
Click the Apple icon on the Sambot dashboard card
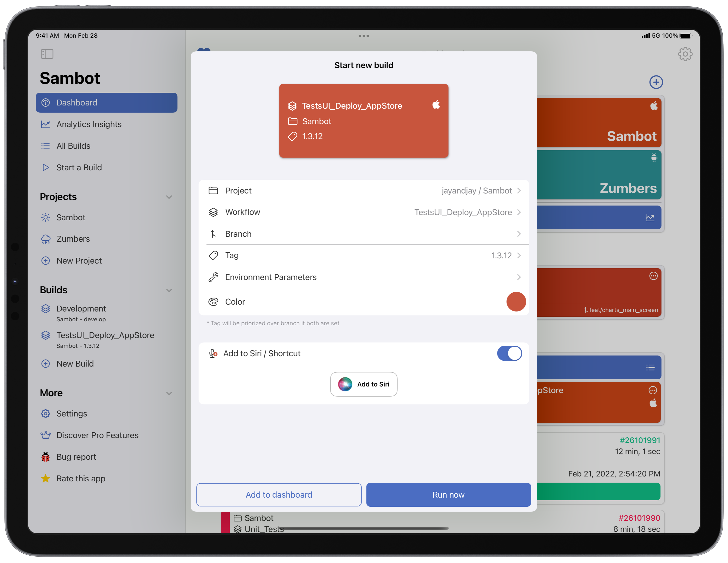point(654,106)
